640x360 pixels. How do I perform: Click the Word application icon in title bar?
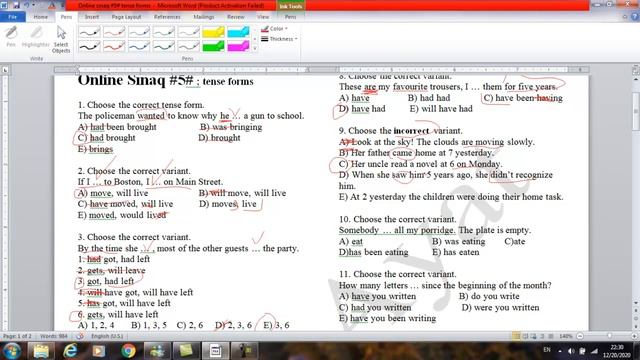(x=5, y=5)
